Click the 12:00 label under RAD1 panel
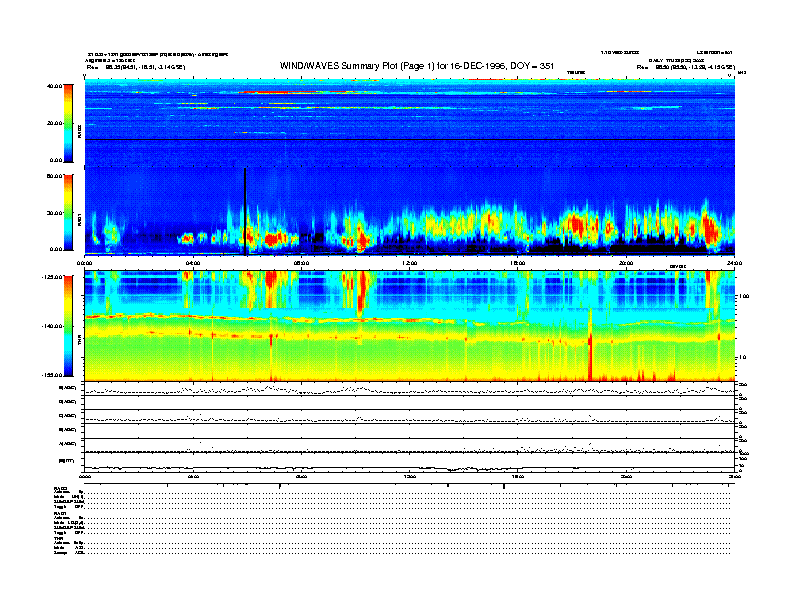Viewport: 792px width, 612px height. [410, 263]
